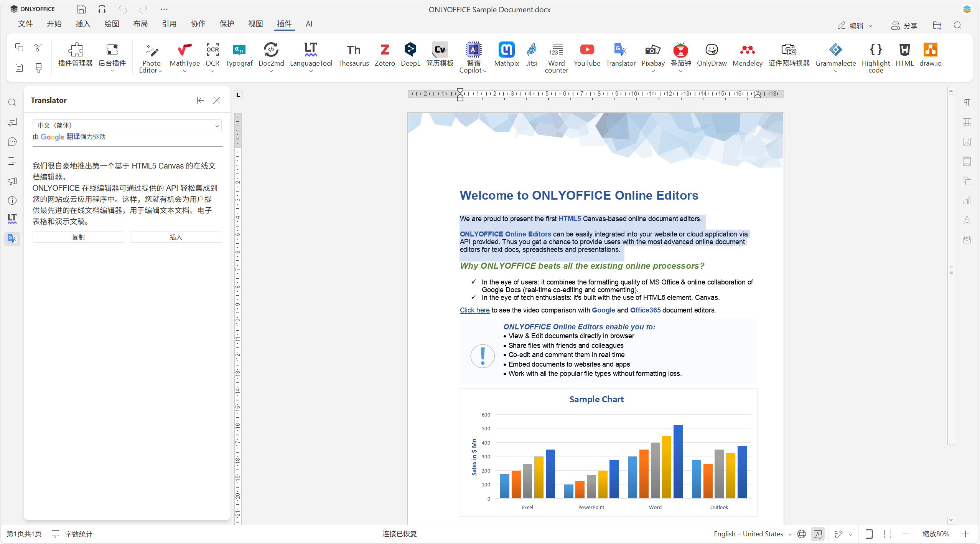Toggle fit to page view

(869, 534)
